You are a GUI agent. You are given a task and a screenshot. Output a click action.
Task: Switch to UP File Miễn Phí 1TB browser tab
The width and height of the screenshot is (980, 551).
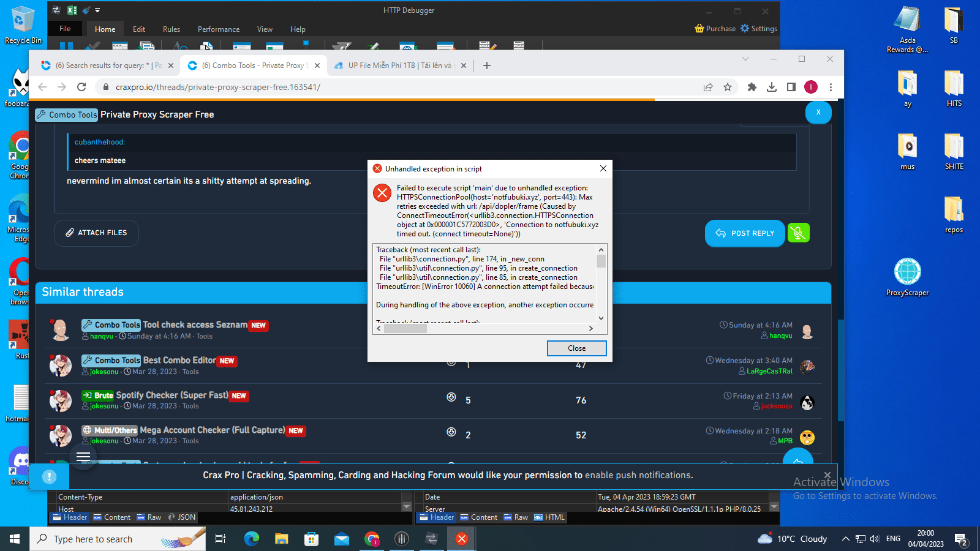click(x=399, y=66)
